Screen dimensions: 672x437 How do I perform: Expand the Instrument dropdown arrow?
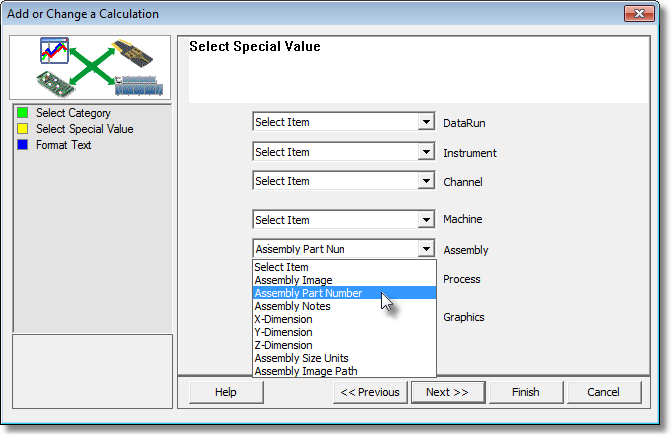pyautogui.click(x=426, y=152)
